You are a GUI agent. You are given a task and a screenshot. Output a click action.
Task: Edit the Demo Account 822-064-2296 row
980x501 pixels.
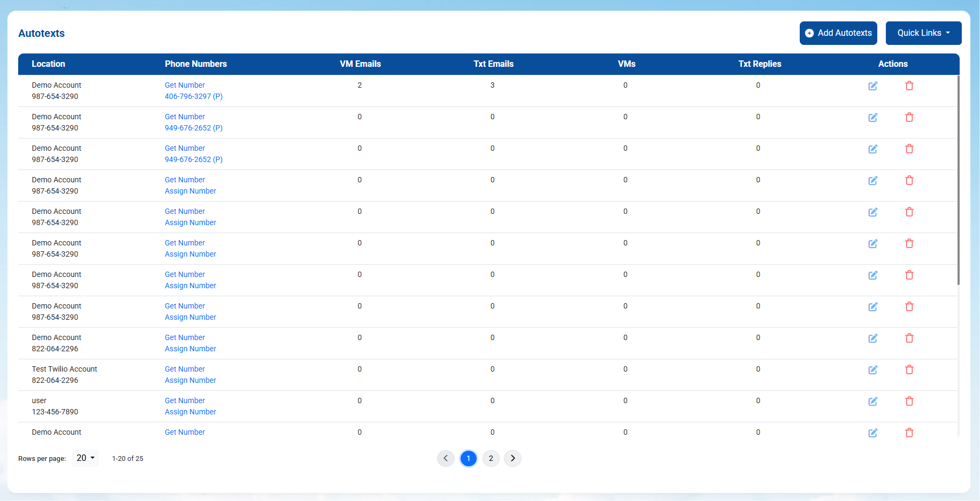point(872,338)
